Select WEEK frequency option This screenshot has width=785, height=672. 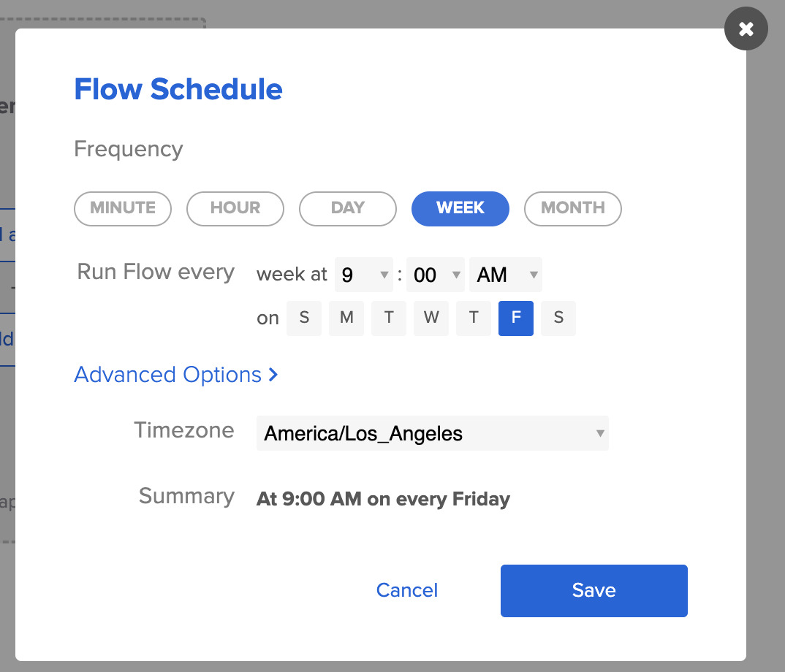(x=460, y=208)
